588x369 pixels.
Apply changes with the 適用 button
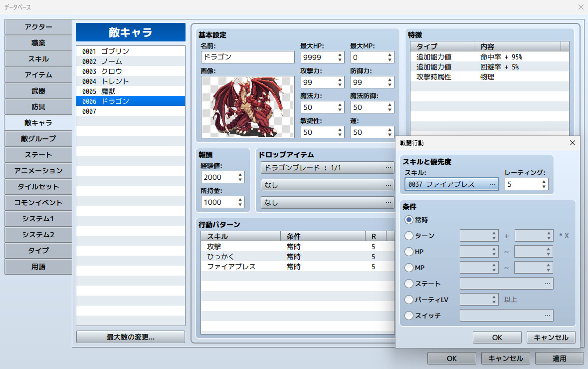[x=559, y=358]
